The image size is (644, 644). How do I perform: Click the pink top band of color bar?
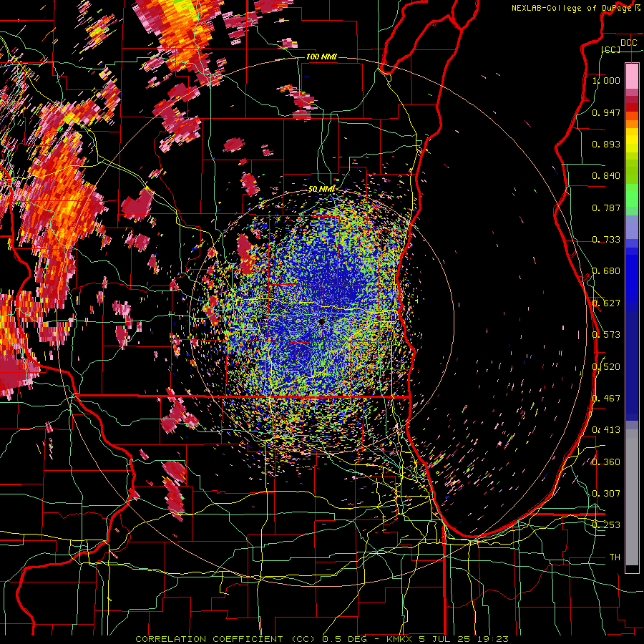(x=632, y=77)
